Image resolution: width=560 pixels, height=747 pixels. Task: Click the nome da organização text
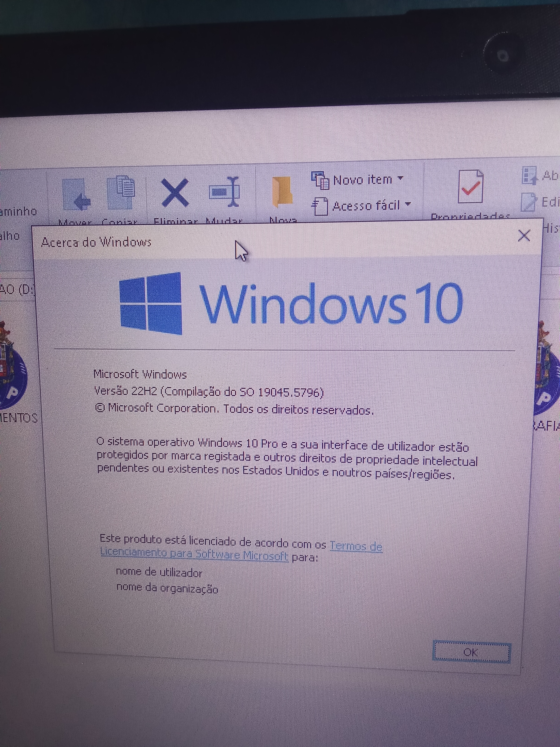(x=167, y=589)
